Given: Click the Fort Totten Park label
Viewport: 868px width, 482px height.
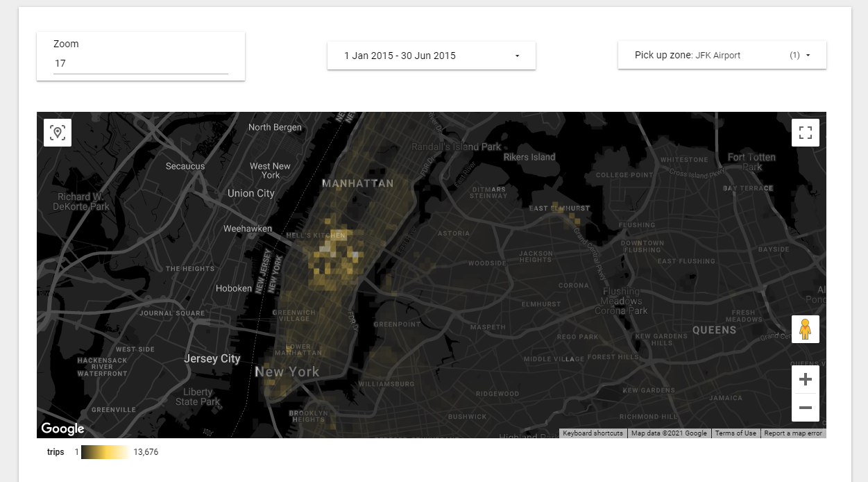Looking at the screenshot, I should 751,162.
